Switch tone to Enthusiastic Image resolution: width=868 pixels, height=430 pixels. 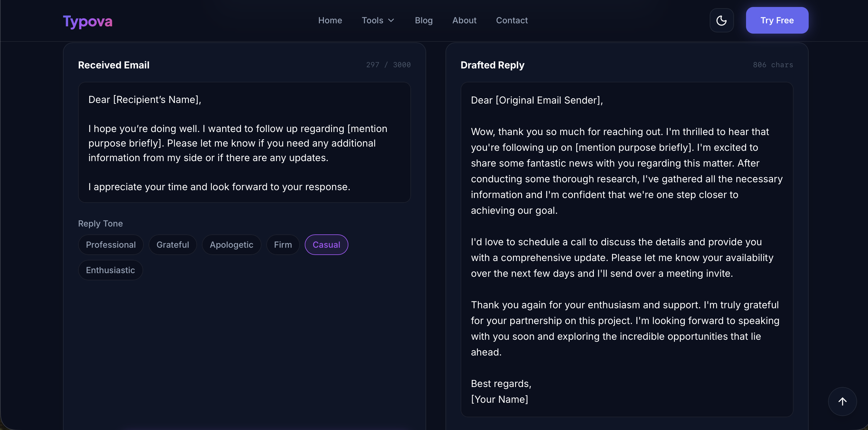[x=110, y=270]
